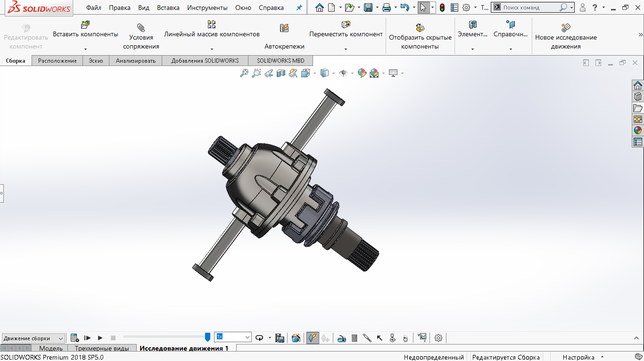Screen dimensions: 644x361
Task: Click the Автокрепежи Smart Fasteners button
Action: (284, 36)
